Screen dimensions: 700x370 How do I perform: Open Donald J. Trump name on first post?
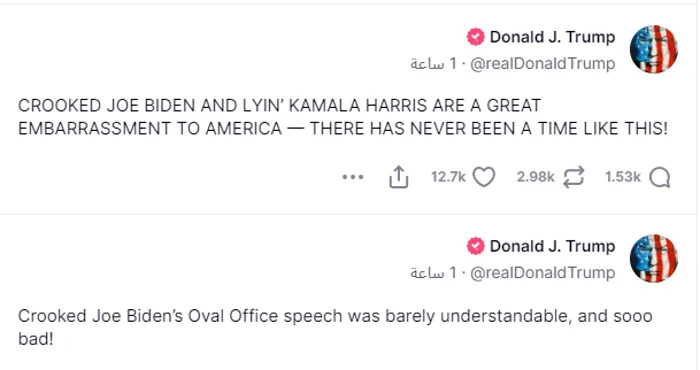coord(552,37)
